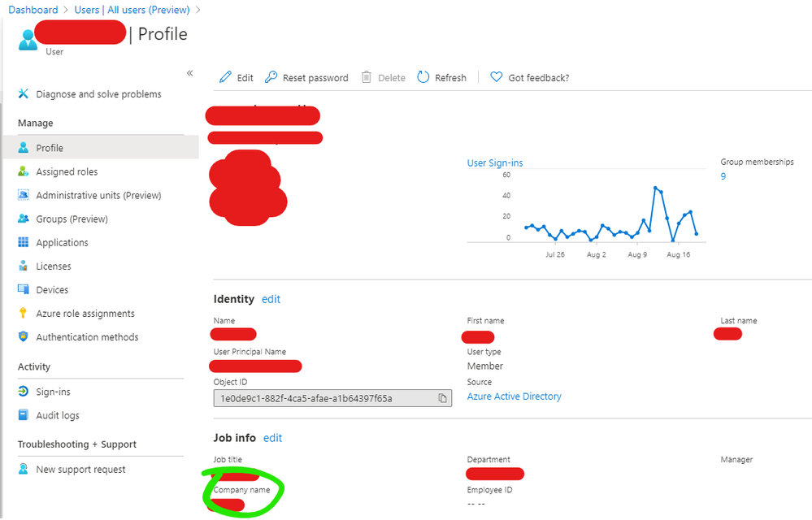Viewport: 812px width, 520px height.
Task: Go to Devices
Action: 52,290
